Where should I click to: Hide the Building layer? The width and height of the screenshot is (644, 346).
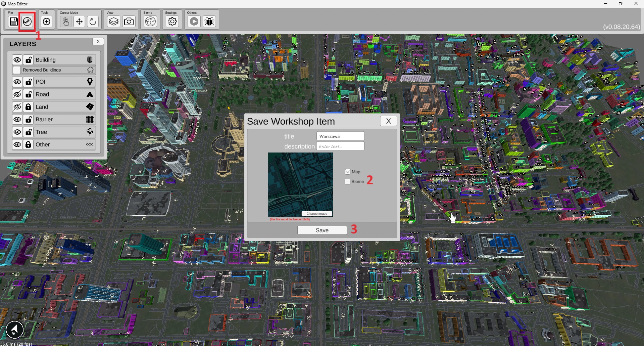pyautogui.click(x=17, y=60)
